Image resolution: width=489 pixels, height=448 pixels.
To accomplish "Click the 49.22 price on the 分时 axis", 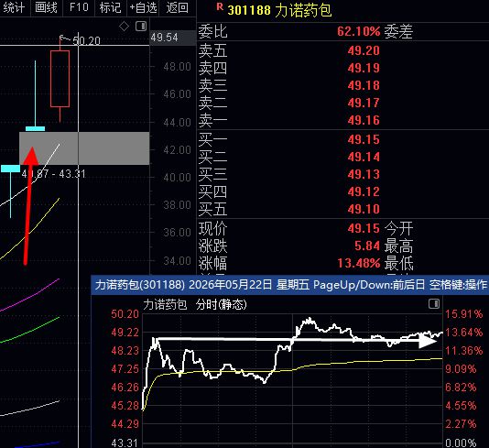I will pyautogui.click(x=125, y=333).
